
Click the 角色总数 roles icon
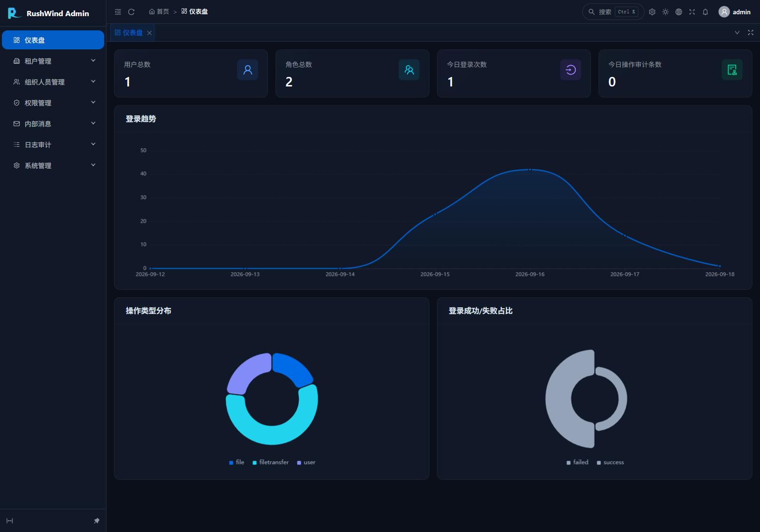[x=409, y=70]
